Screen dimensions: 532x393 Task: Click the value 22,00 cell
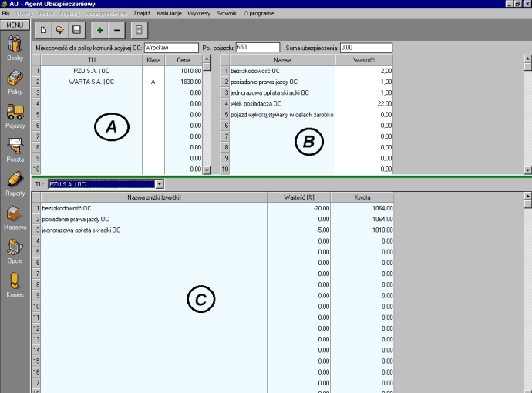tap(364, 103)
